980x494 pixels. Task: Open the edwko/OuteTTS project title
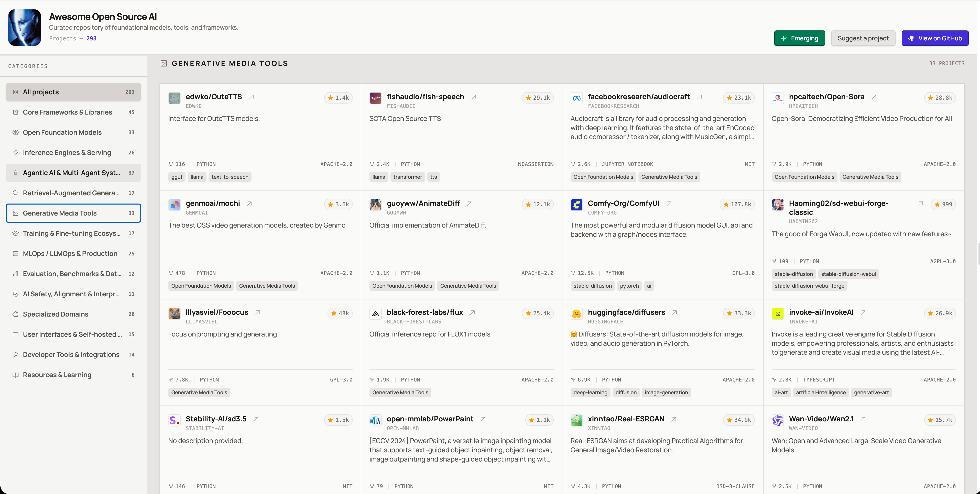[214, 97]
